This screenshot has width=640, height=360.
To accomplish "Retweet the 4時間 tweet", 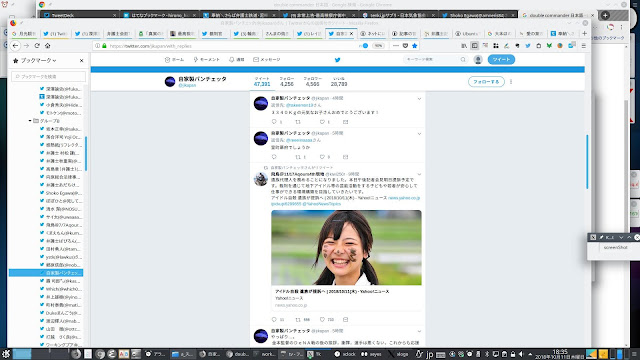I will tap(298, 122).
